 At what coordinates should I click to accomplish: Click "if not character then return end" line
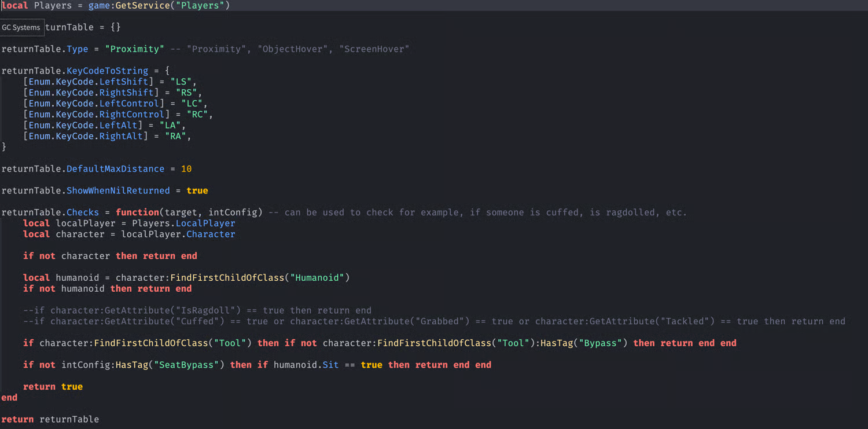110,256
